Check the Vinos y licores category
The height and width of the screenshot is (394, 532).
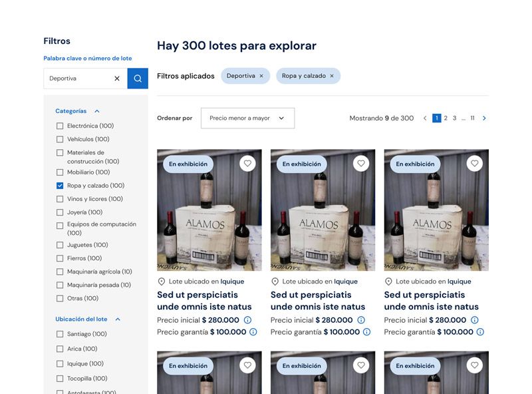tap(60, 199)
